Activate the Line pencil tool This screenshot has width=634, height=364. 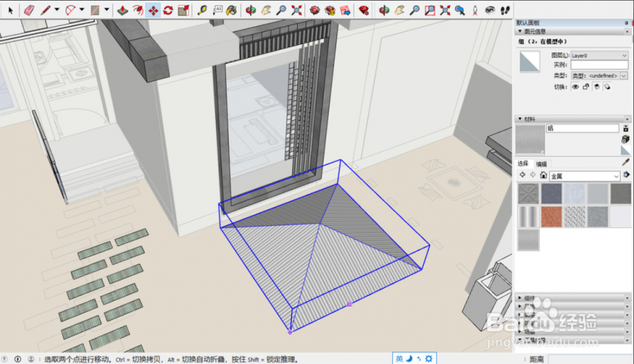coord(45,10)
